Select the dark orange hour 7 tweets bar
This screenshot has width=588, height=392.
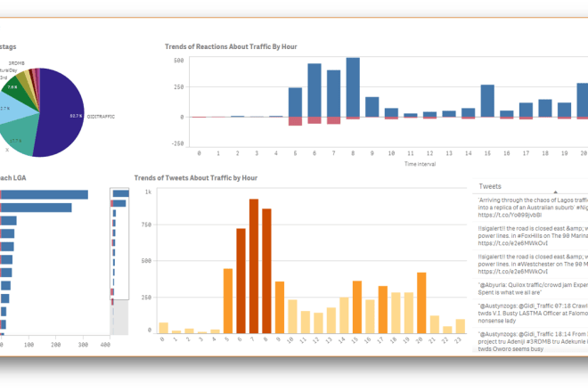coord(254,266)
